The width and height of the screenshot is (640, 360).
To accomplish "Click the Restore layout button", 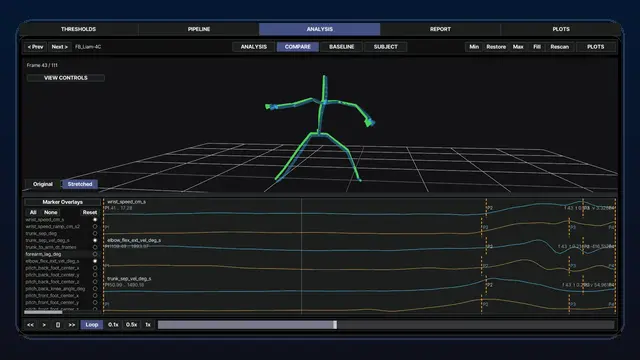I will (496, 47).
